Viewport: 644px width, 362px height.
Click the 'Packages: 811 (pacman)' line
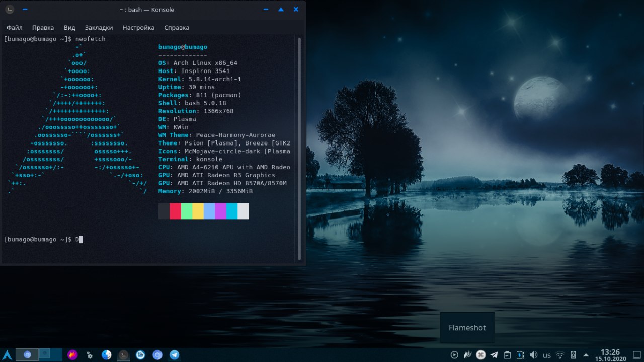click(200, 95)
